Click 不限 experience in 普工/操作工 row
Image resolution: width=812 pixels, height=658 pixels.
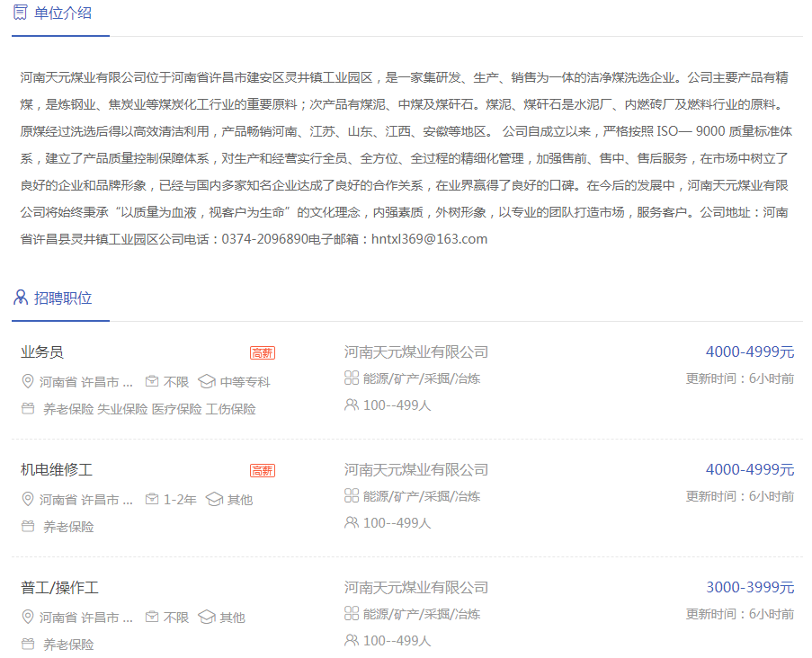tap(176, 618)
